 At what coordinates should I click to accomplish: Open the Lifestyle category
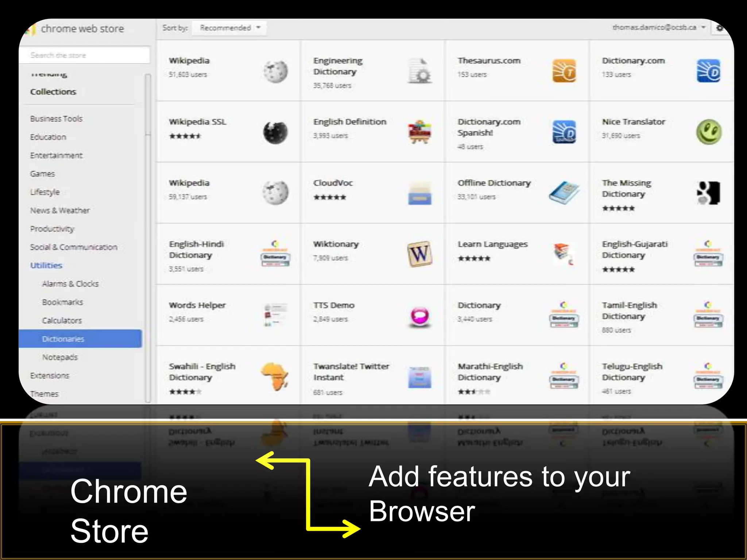[44, 192]
